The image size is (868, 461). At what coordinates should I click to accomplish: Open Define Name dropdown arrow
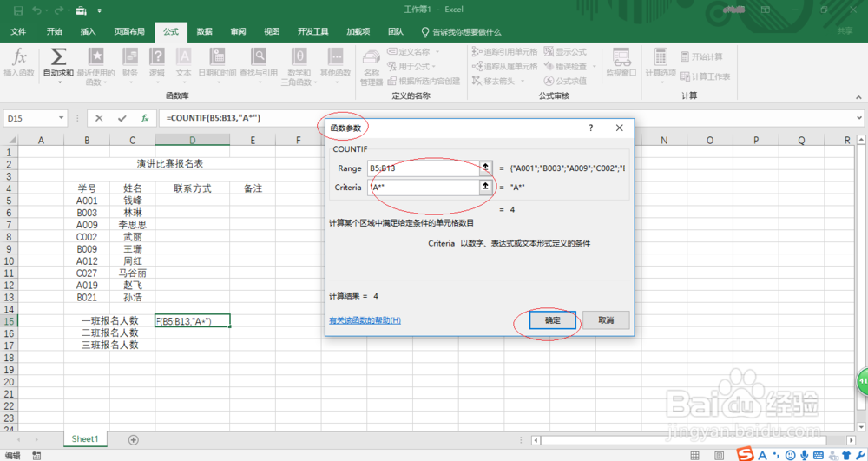pyautogui.click(x=437, y=51)
